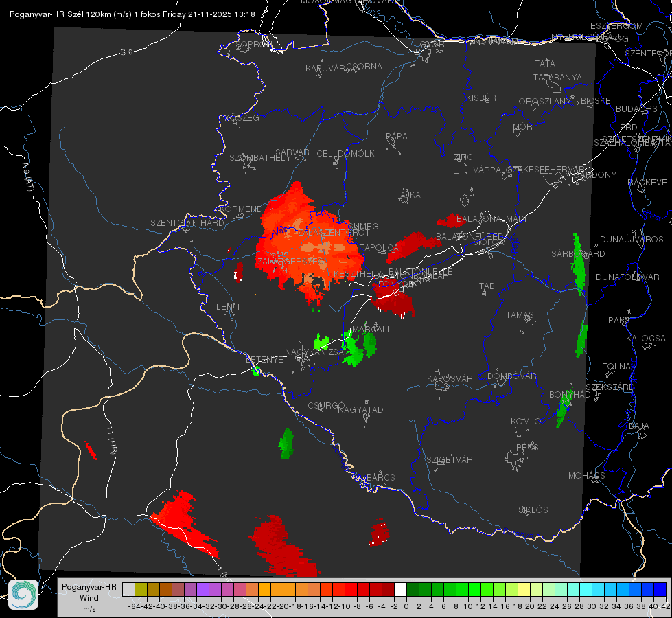Click the 11 (HR) road label
672x618 pixels.
pyautogui.click(x=113, y=440)
